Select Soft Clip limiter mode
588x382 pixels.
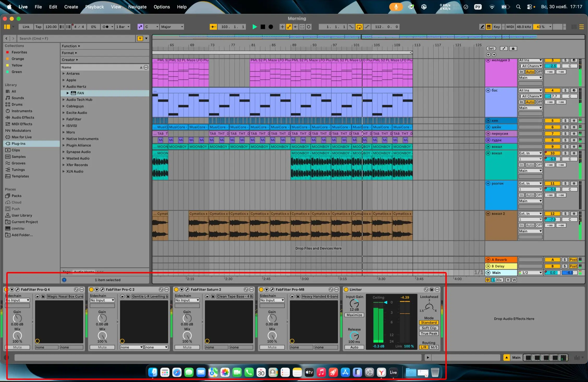(429, 328)
